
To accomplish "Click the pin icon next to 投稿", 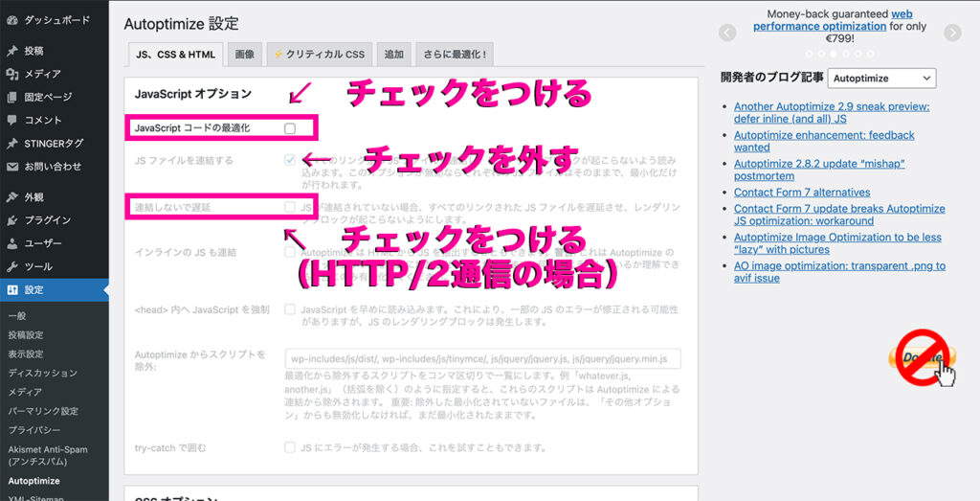I will (x=11, y=51).
